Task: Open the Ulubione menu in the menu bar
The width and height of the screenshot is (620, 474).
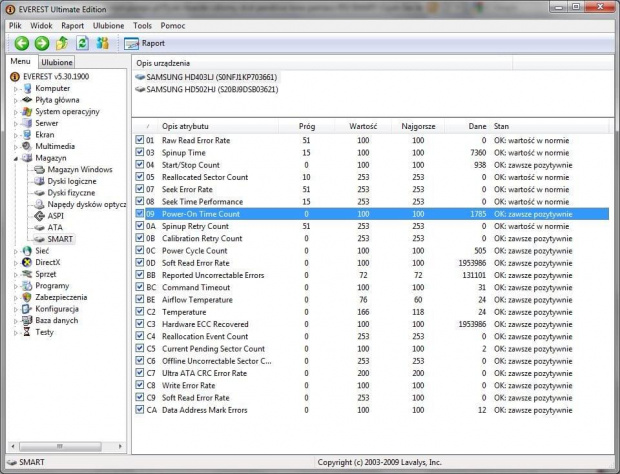Action: tap(108, 26)
